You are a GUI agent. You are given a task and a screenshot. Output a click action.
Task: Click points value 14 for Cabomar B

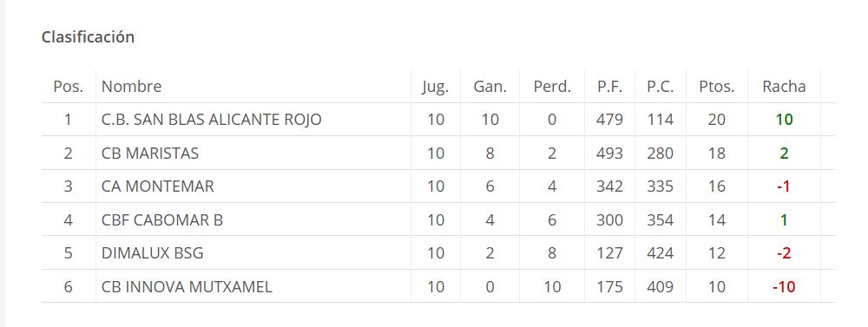tap(717, 220)
